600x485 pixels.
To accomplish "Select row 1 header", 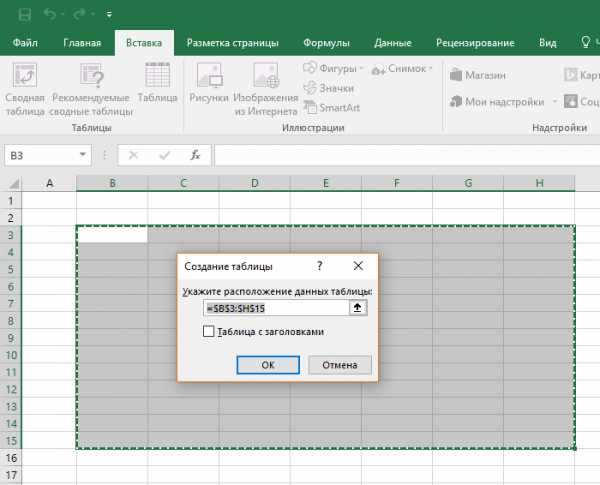I will (x=11, y=200).
